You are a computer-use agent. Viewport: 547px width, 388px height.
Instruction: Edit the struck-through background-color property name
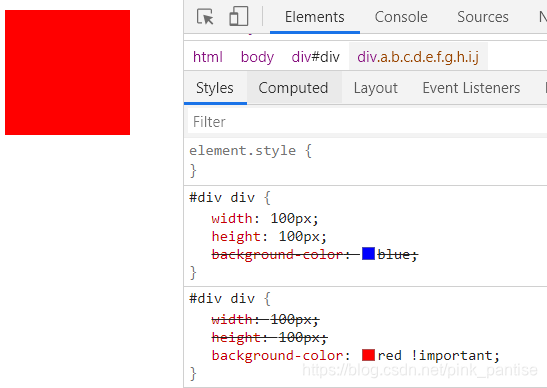(x=277, y=255)
